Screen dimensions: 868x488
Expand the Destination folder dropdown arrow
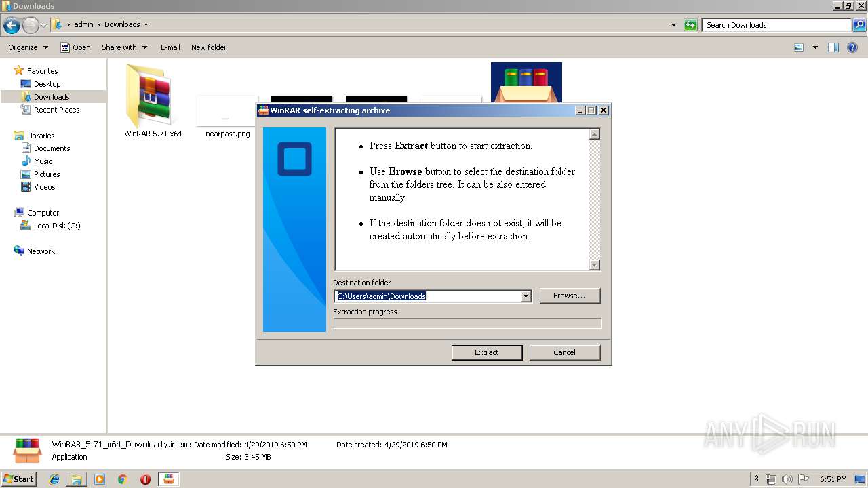(526, 296)
